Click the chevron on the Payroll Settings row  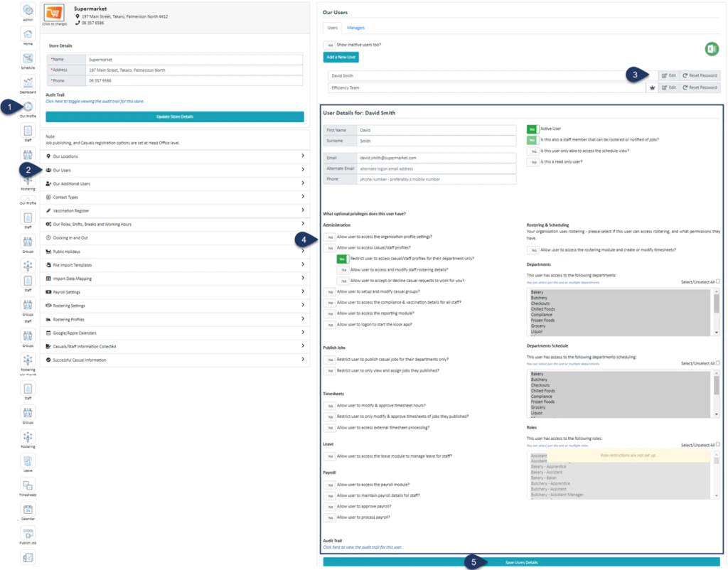coord(303,291)
